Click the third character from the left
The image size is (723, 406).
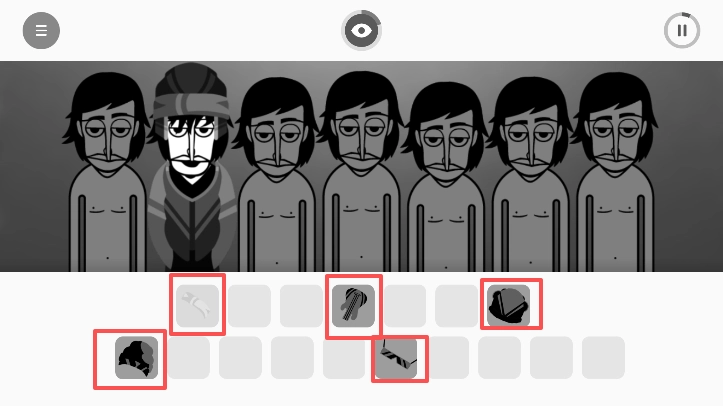[277, 174]
